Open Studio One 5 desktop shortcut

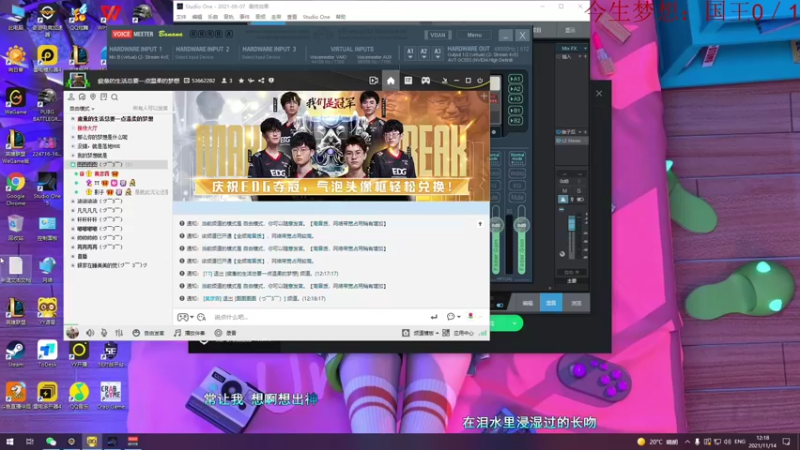pos(47,187)
